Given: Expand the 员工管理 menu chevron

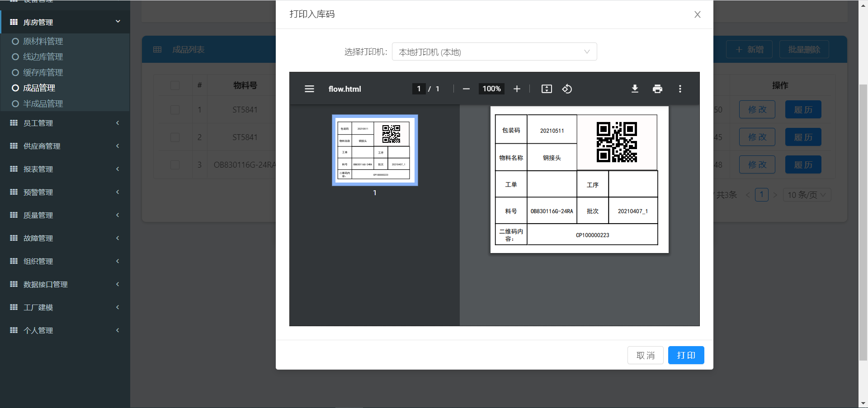Looking at the screenshot, I should tap(118, 123).
